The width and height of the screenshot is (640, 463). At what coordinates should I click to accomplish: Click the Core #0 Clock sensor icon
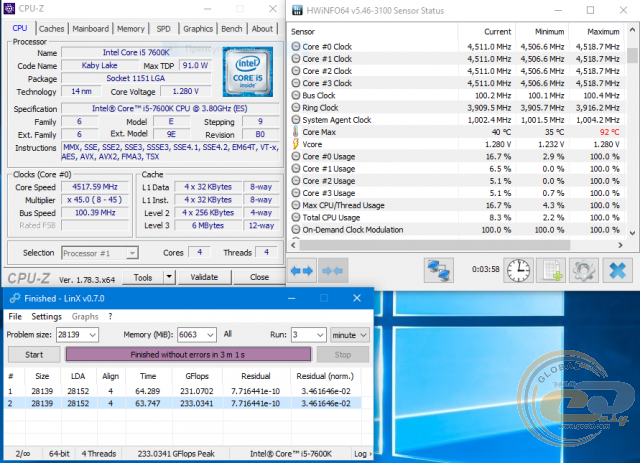(296, 47)
